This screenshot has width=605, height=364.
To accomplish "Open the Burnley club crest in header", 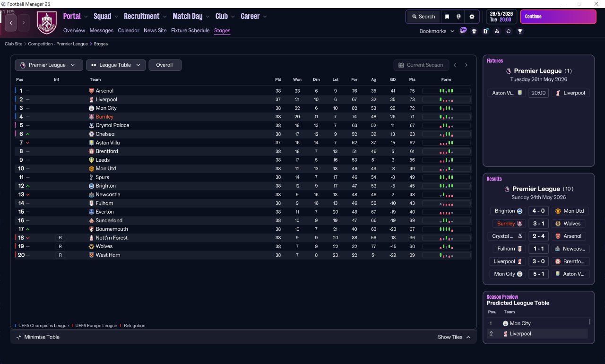I will [47, 23].
